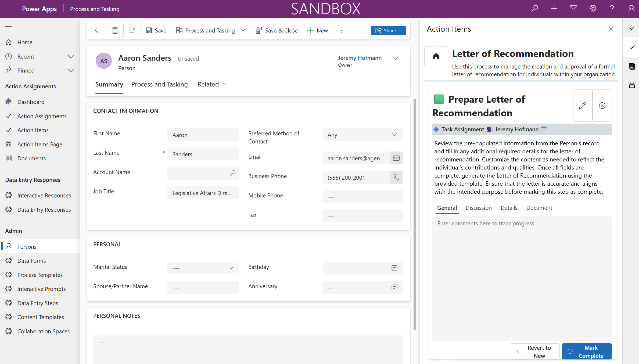
Task: Expand the owner header chevron
Action: click(x=395, y=58)
